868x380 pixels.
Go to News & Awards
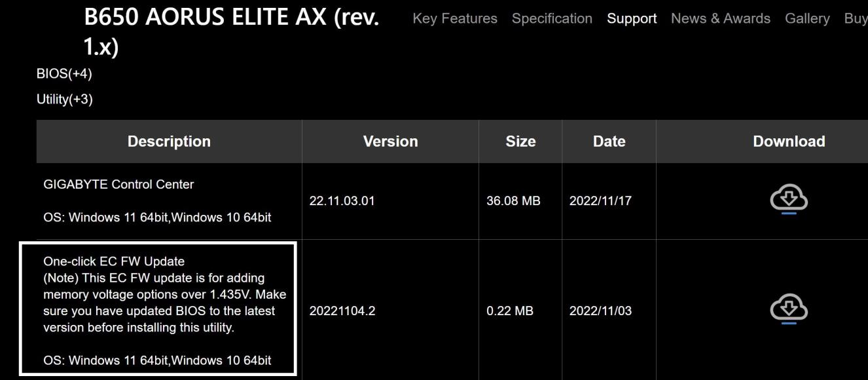pyautogui.click(x=721, y=19)
